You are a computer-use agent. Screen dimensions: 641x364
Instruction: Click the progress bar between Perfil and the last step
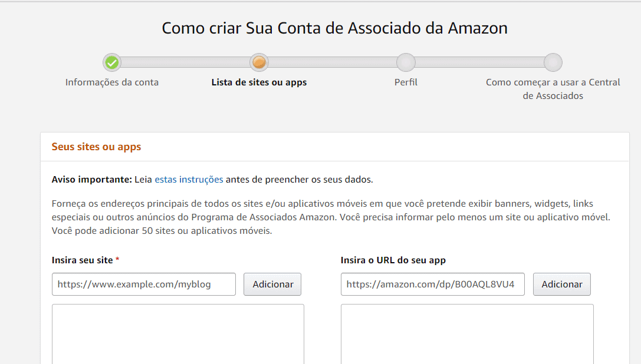[x=479, y=62]
